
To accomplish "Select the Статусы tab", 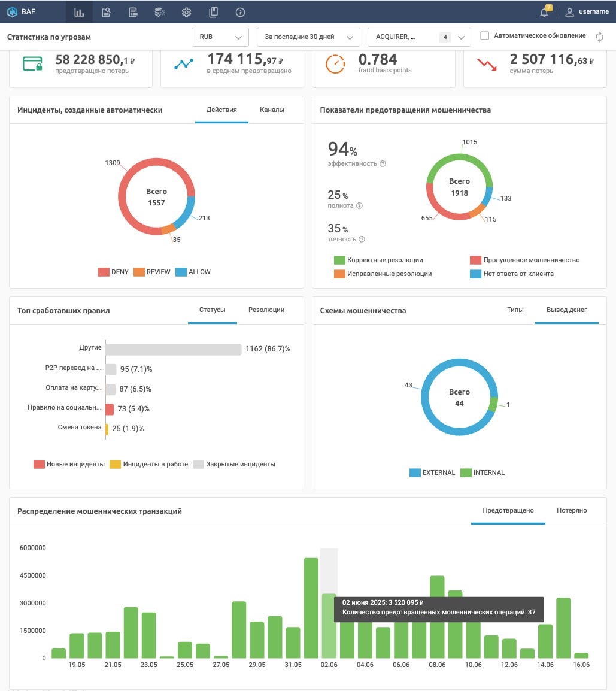I will (x=213, y=310).
